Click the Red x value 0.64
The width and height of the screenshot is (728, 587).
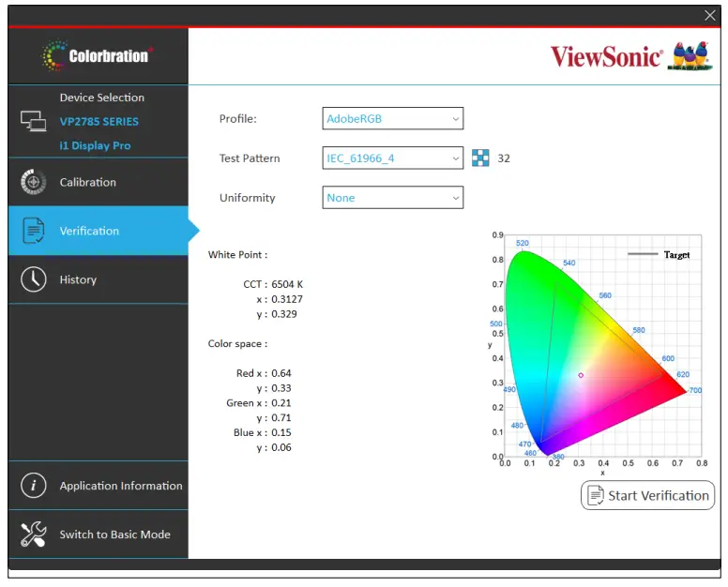281,373
